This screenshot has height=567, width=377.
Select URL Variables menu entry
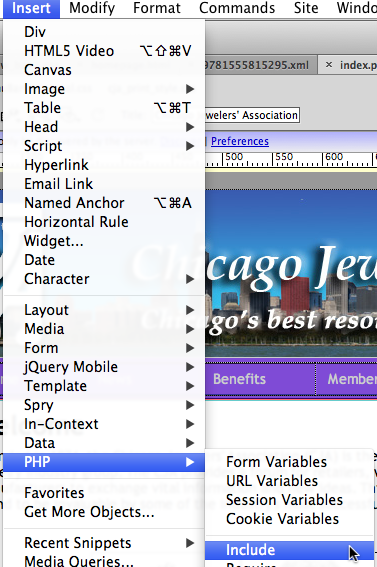point(289,481)
